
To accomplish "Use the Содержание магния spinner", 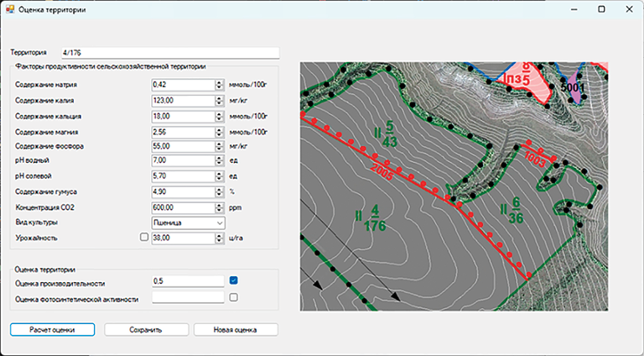I will coord(220,132).
